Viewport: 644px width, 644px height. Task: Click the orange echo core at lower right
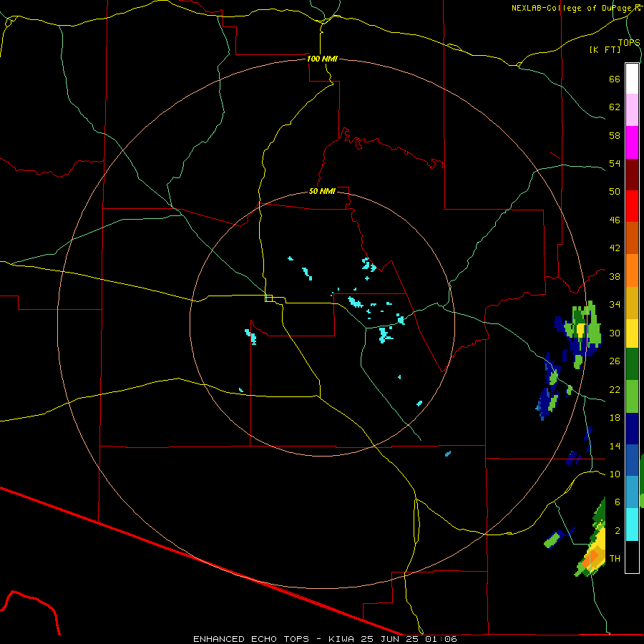tap(592, 559)
